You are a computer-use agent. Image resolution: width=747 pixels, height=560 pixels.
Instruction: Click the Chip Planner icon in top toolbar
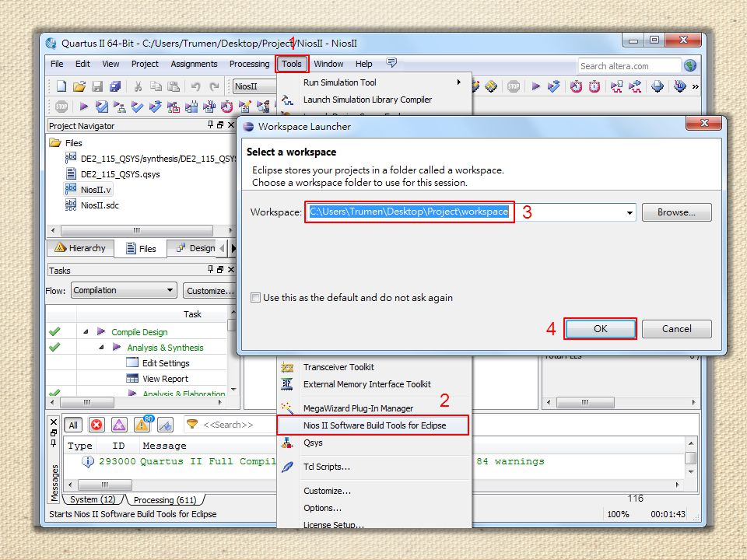(491, 86)
